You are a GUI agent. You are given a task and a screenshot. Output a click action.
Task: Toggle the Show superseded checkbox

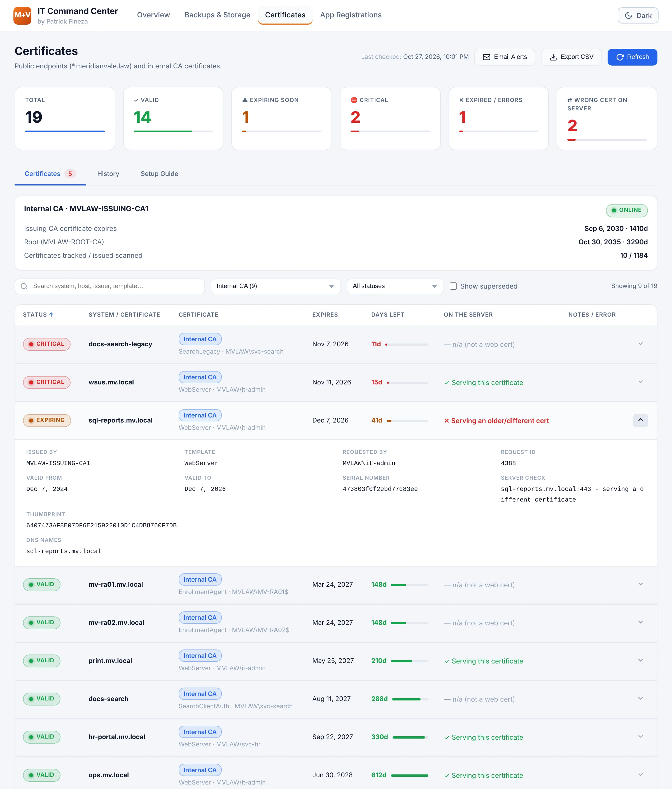coord(453,286)
